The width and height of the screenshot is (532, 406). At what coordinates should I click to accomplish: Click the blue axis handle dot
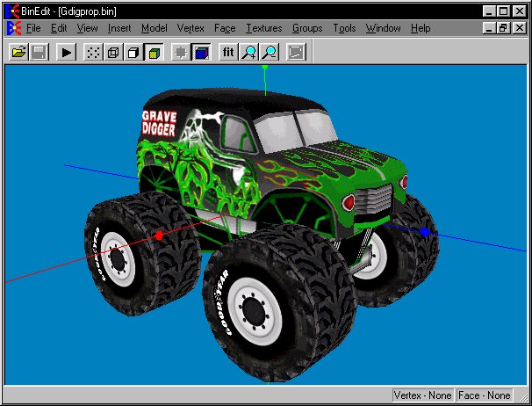[425, 232]
